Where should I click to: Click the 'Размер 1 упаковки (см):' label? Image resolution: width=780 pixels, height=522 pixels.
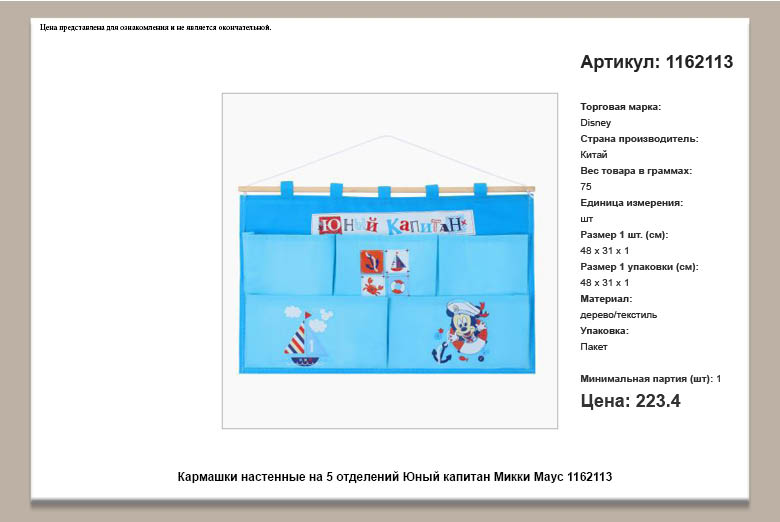click(639, 267)
